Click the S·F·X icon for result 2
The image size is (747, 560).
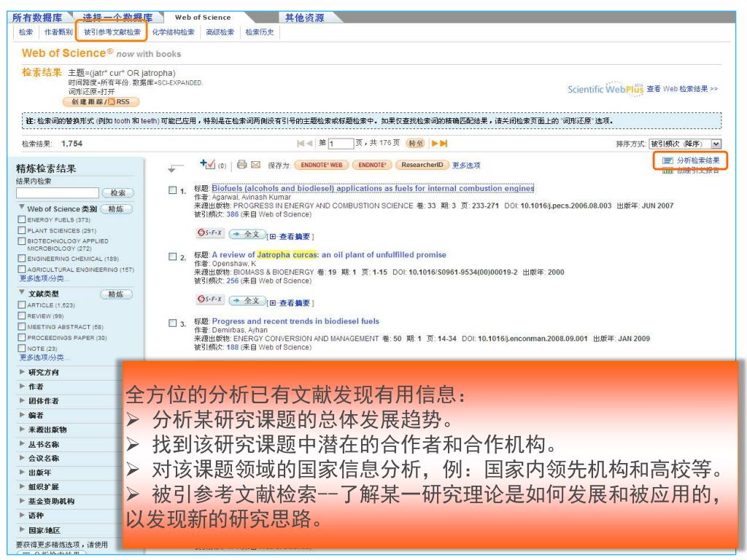coord(209,299)
